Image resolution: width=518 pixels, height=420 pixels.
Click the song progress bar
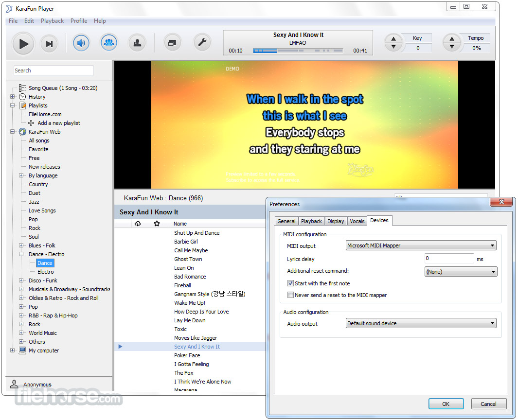(298, 51)
